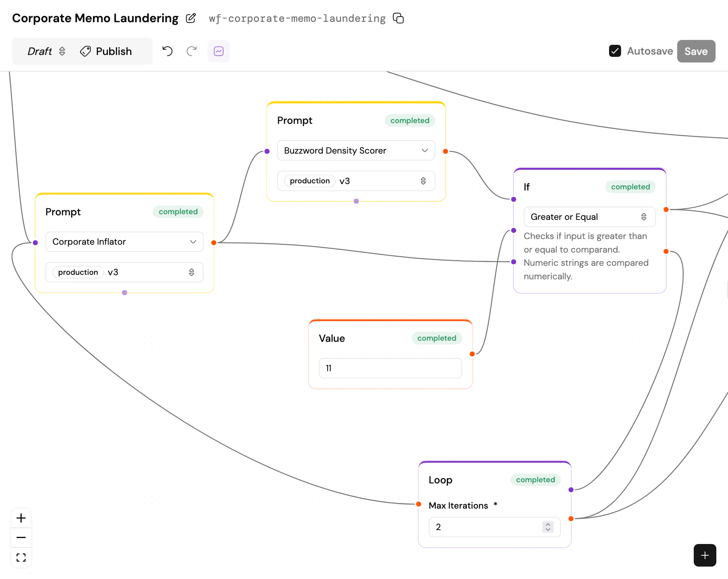This screenshot has width=728, height=579.
Task: Click the Loop node left orange port
Action: (419, 504)
